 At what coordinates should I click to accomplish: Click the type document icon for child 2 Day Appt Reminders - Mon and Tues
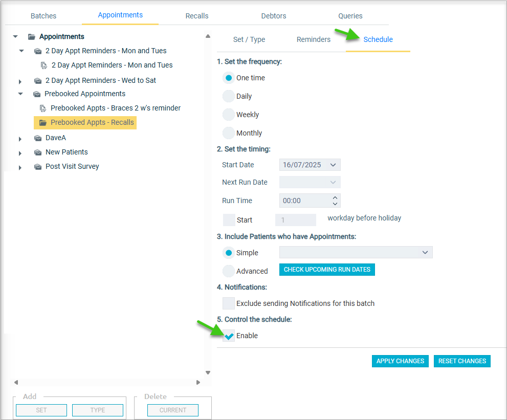[x=43, y=65]
